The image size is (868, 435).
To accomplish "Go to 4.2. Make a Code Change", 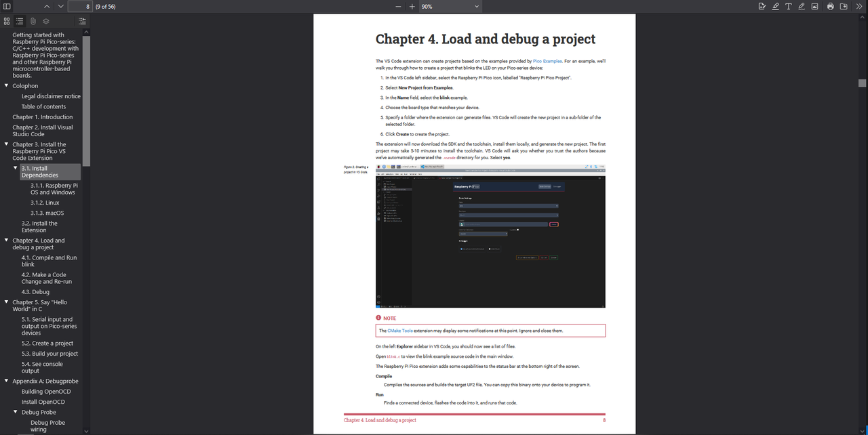I will [x=46, y=278].
